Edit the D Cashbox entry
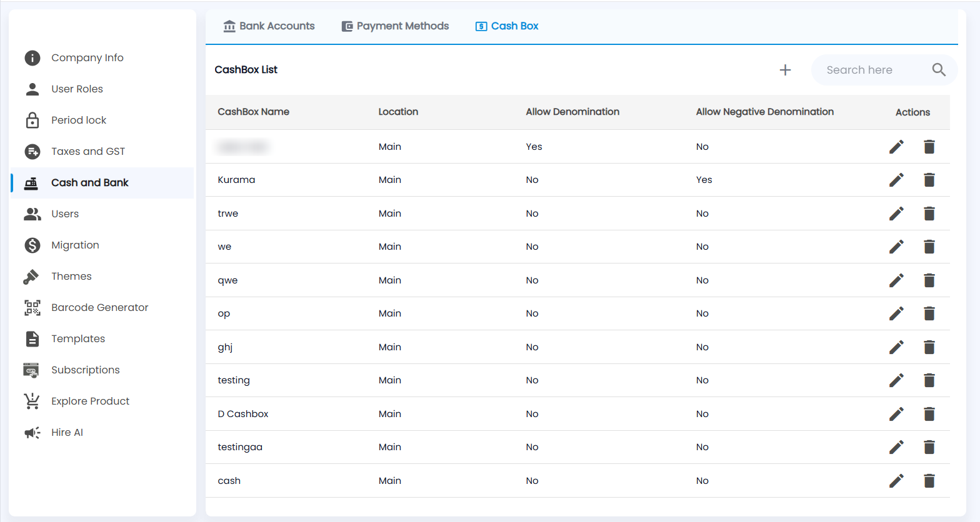Screen dimensions: 980x522 [x=896, y=414]
